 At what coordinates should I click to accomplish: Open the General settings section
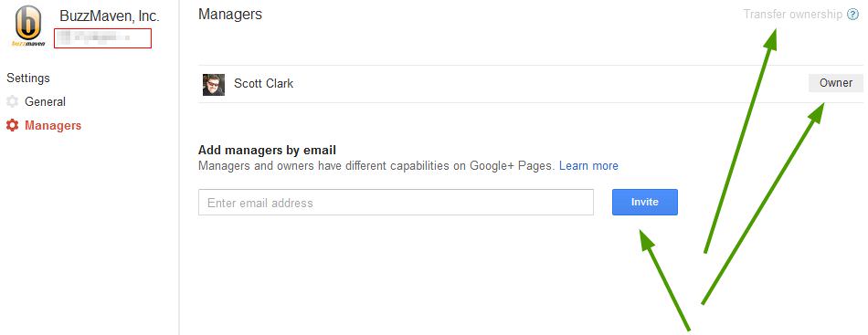(x=45, y=101)
